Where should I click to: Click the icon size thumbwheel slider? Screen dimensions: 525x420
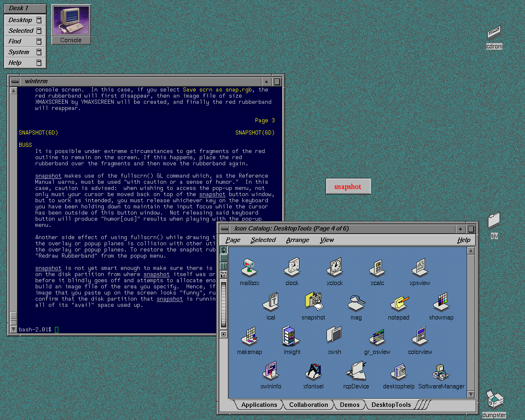pyautogui.click(x=224, y=304)
